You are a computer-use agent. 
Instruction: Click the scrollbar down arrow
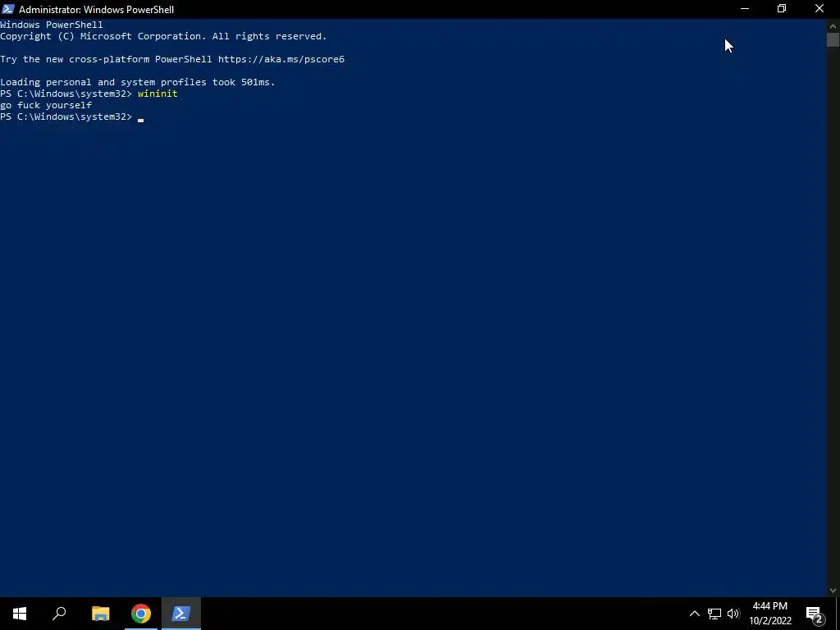(833, 591)
